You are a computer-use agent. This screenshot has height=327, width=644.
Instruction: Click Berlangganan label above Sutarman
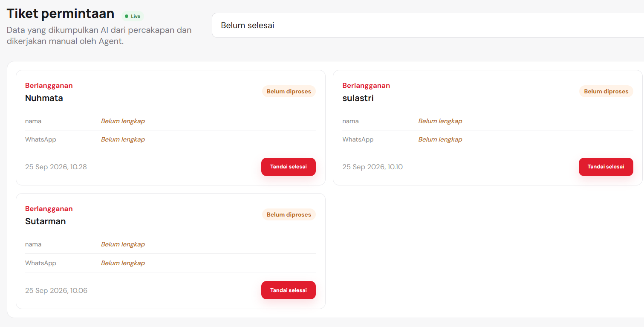coord(49,208)
